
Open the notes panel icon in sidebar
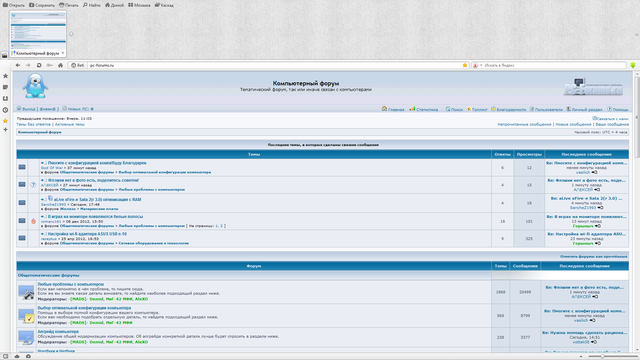pyautogui.click(x=5, y=87)
